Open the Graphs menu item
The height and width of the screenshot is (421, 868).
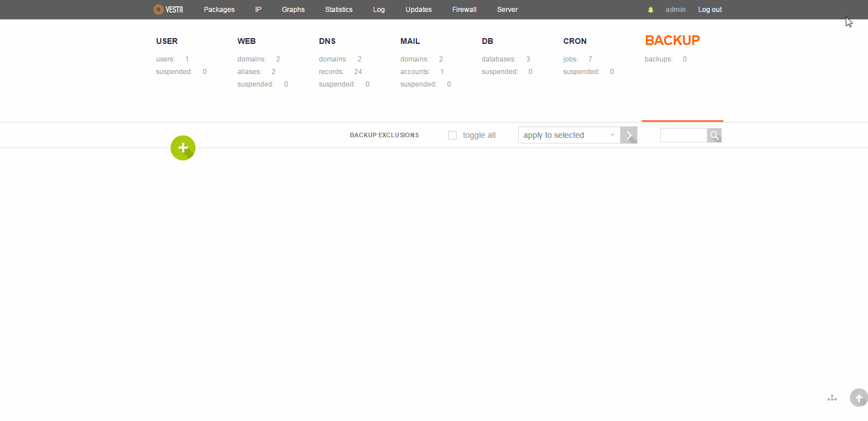[293, 10]
